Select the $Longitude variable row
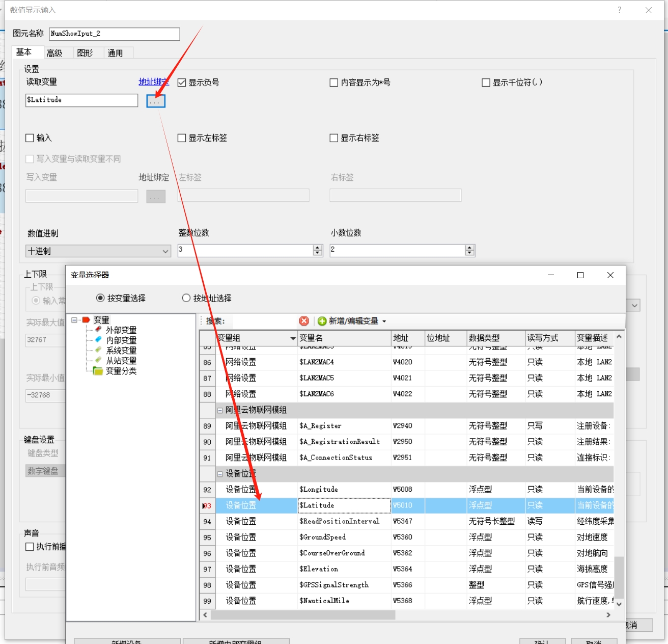 click(407, 490)
